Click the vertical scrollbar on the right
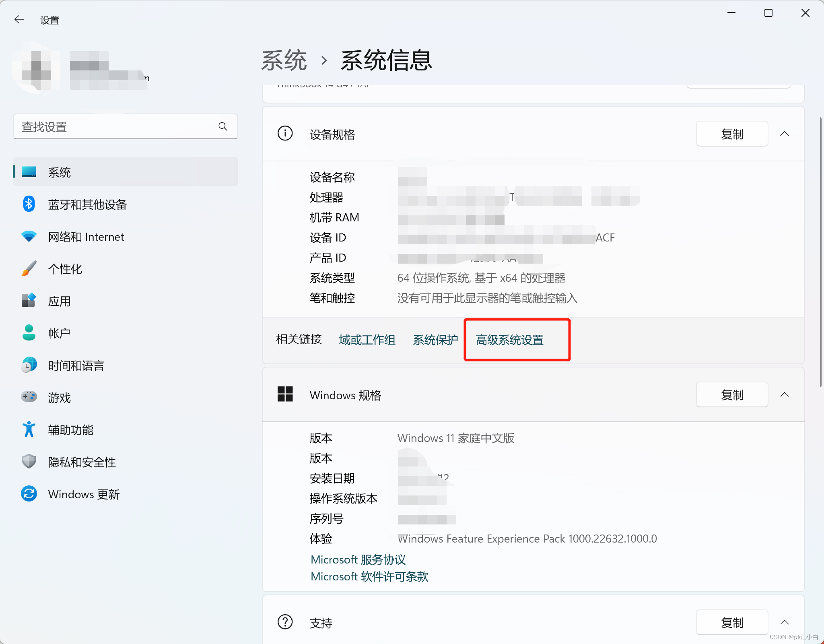This screenshot has height=644, width=824. pyautogui.click(x=821, y=252)
